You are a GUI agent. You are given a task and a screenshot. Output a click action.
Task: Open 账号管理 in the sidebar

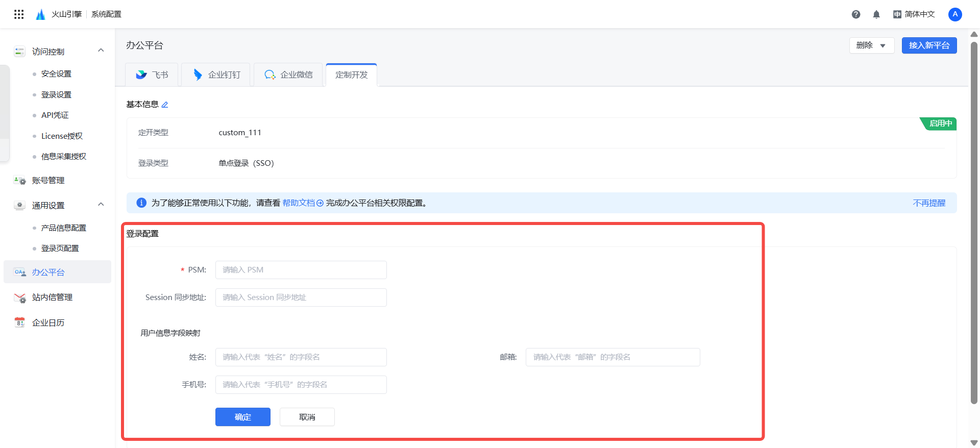pos(48,181)
